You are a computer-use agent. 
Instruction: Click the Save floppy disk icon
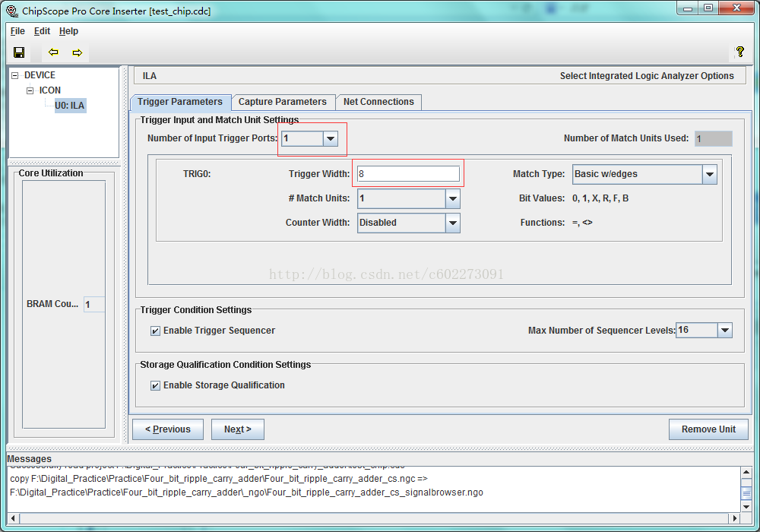pos(20,52)
